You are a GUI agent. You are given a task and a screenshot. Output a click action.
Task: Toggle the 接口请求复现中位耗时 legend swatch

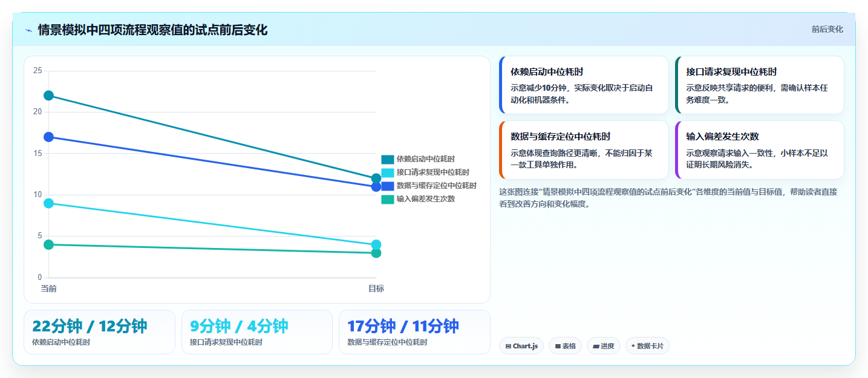tap(388, 172)
